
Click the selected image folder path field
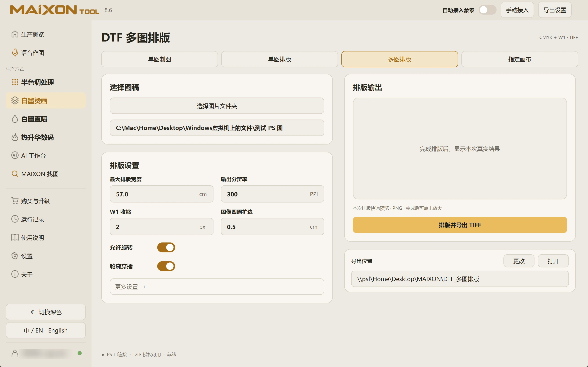pyautogui.click(x=217, y=128)
